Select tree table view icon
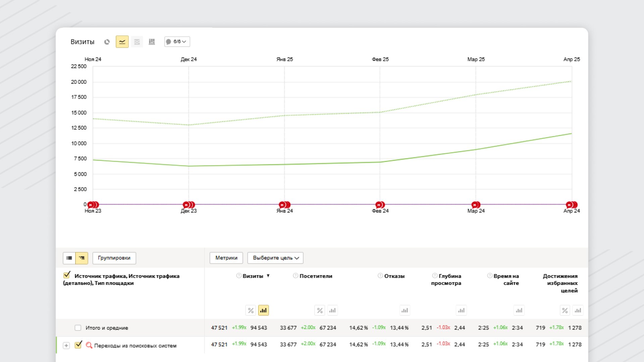Image resolution: width=644 pixels, height=362 pixels. (x=82, y=258)
